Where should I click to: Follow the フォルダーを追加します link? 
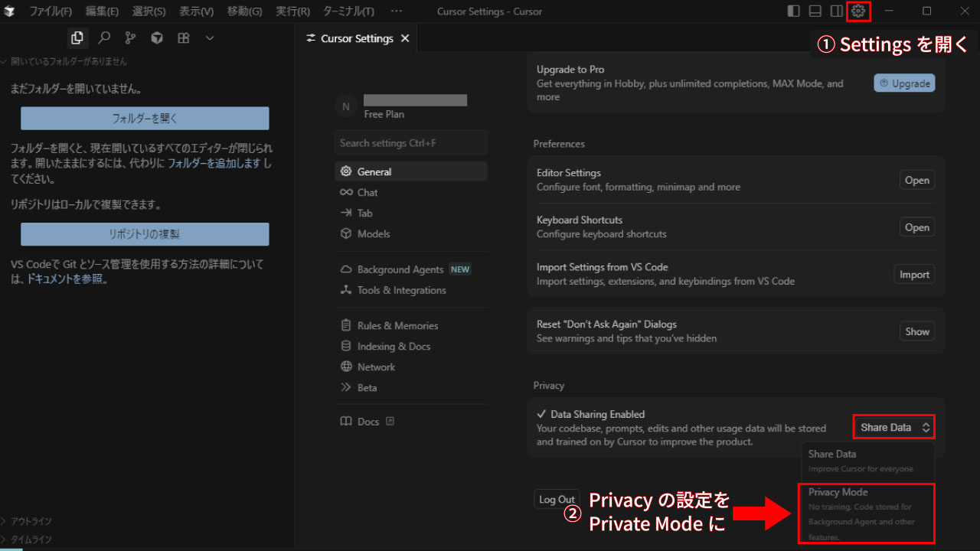[216, 164]
